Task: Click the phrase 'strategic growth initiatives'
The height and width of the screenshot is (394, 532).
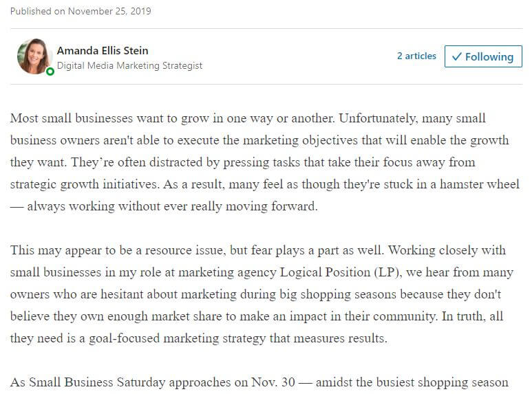Action: coord(83,184)
